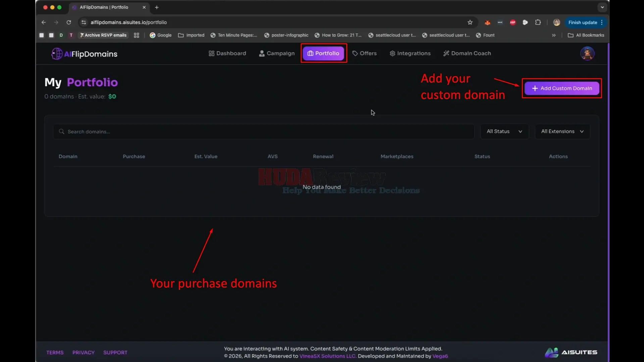Focus the Search domains field
This screenshot has width=644, height=362.
pyautogui.click(x=263, y=132)
